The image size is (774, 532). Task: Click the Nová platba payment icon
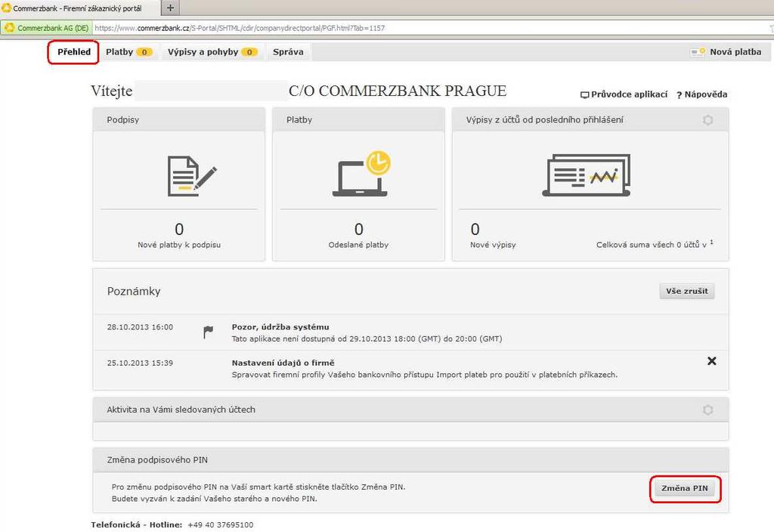click(698, 52)
